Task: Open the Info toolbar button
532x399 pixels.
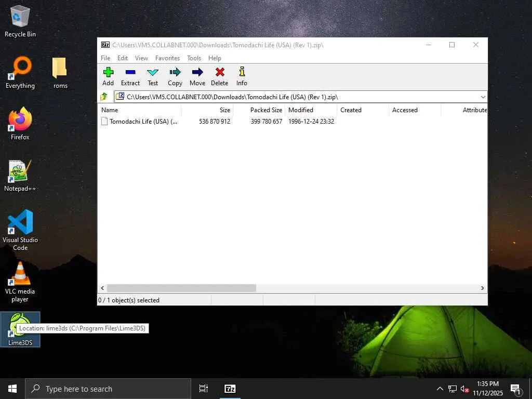Action: pos(242,76)
